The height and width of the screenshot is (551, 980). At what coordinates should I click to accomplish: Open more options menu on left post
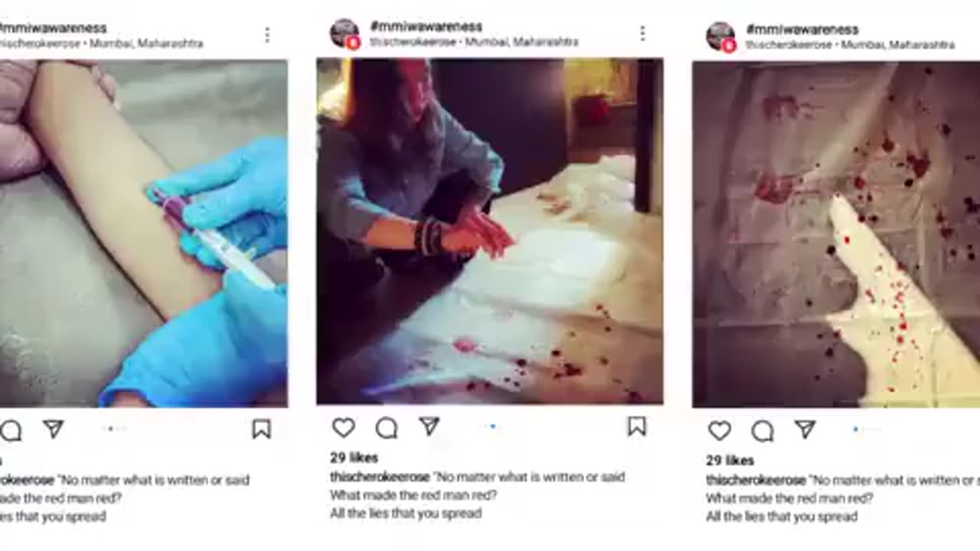pyautogui.click(x=266, y=35)
